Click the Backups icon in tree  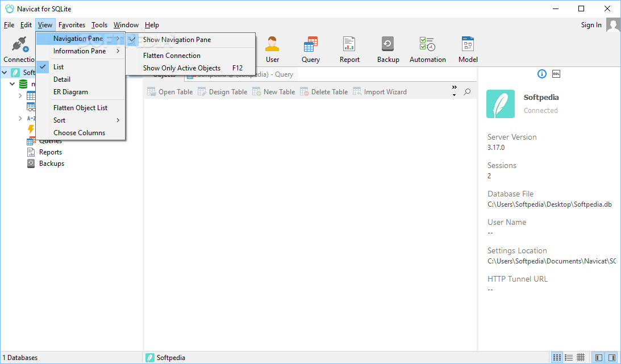31,164
